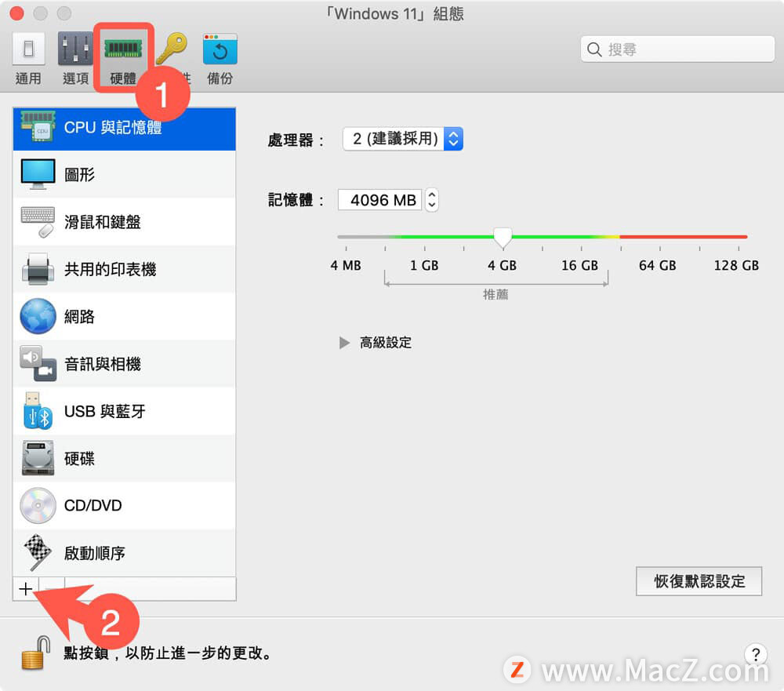Open the 選項 (Options) toolbar tab

pyautogui.click(x=75, y=59)
